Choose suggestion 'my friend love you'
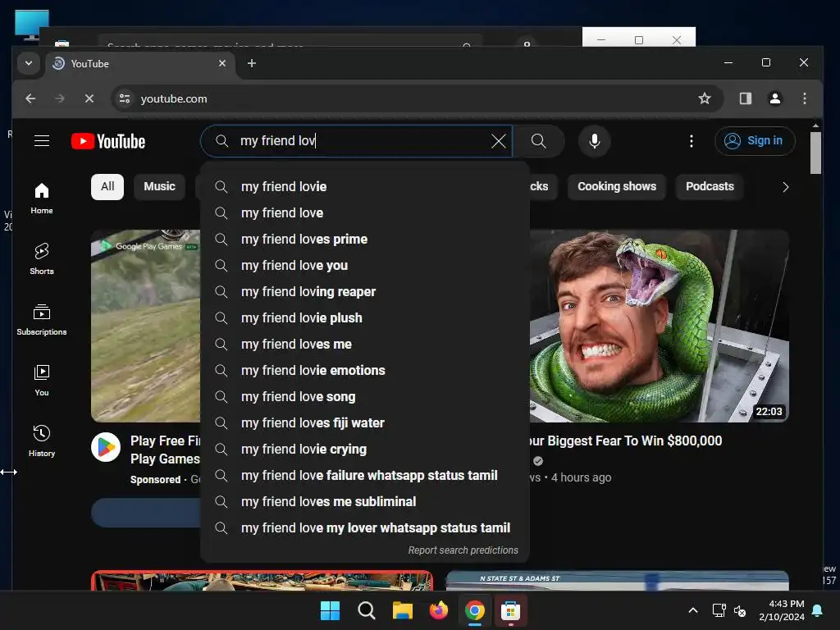The image size is (840, 630). click(365, 265)
